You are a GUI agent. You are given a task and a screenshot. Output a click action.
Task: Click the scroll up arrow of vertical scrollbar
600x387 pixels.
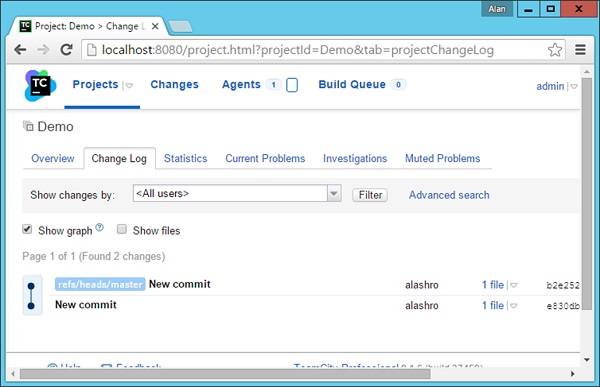point(587,72)
